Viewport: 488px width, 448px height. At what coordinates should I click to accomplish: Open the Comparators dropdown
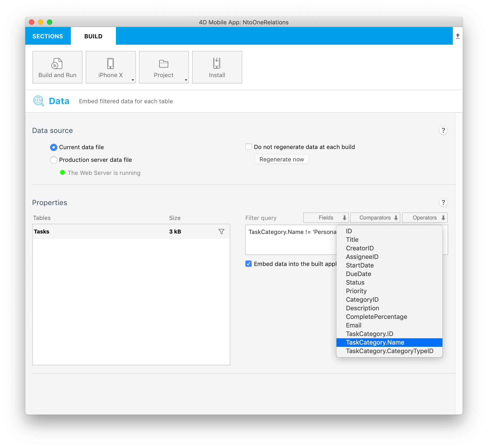pos(375,218)
